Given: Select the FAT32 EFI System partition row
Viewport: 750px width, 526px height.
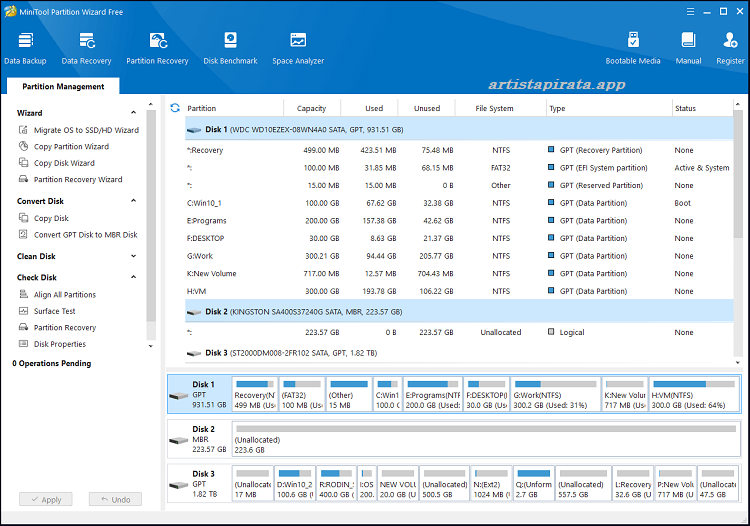Looking at the screenshot, I should [459, 168].
